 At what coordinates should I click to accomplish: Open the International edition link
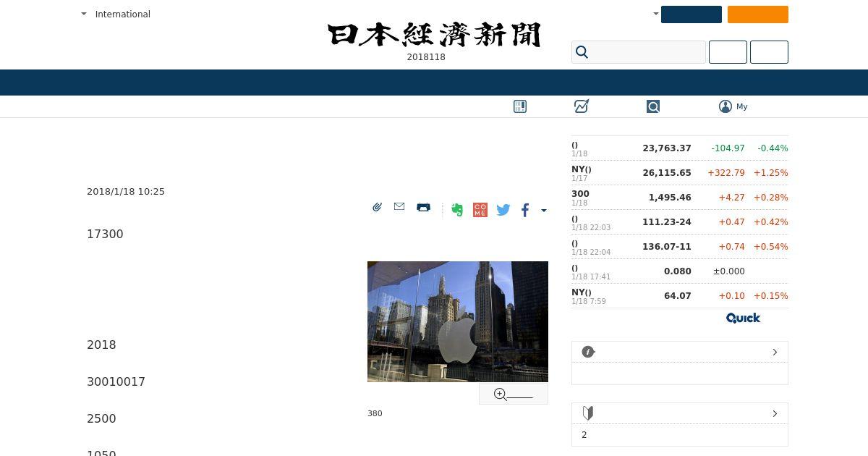(123, 14)
